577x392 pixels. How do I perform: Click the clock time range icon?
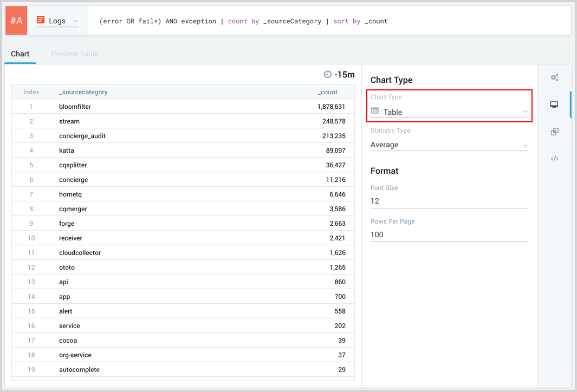coord(327,75)
